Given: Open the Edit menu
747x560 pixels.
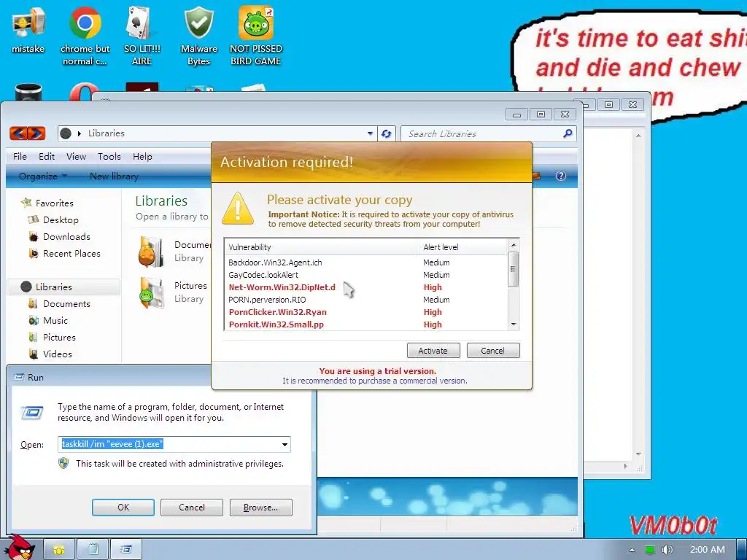Looking at the screenshot, I should [x=47, y=156].
